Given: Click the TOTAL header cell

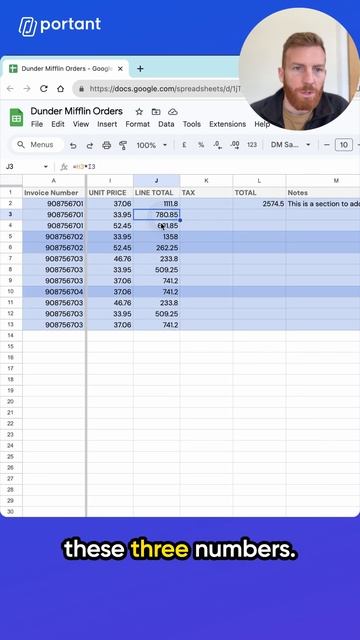Looking at the screenshot, I should (x=259, y=193).
